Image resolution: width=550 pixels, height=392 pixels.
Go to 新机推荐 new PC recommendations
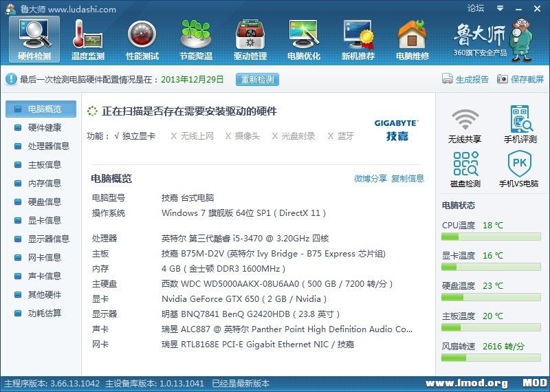pos(358,39)
